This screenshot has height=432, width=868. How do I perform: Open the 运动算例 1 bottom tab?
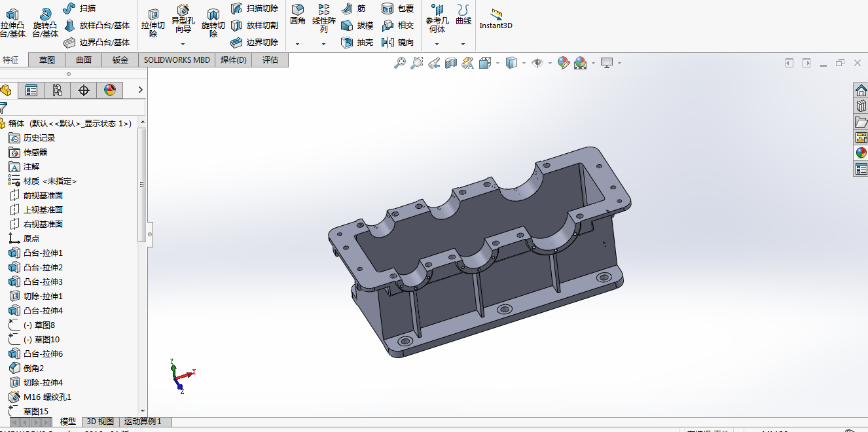pyautogui.click(x=143, y=422)
